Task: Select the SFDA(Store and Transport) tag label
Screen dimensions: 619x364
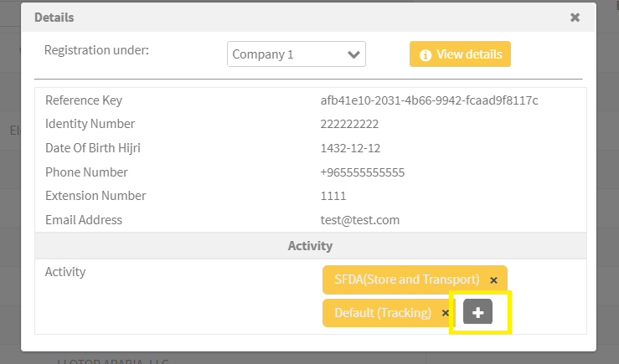Action: click(x=406, y=279)
